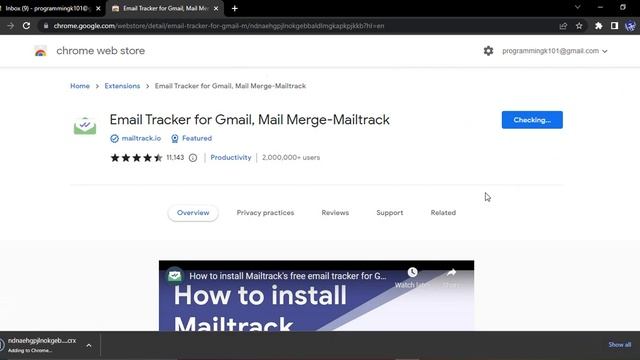Switch to the Email Tracker for Gmail browser tab
Screen dimensions: 640x360
[x=165, y=9]
